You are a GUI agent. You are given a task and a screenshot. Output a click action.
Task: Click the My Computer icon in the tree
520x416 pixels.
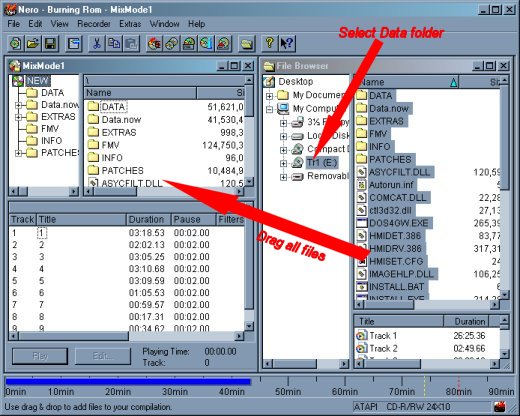283,108
